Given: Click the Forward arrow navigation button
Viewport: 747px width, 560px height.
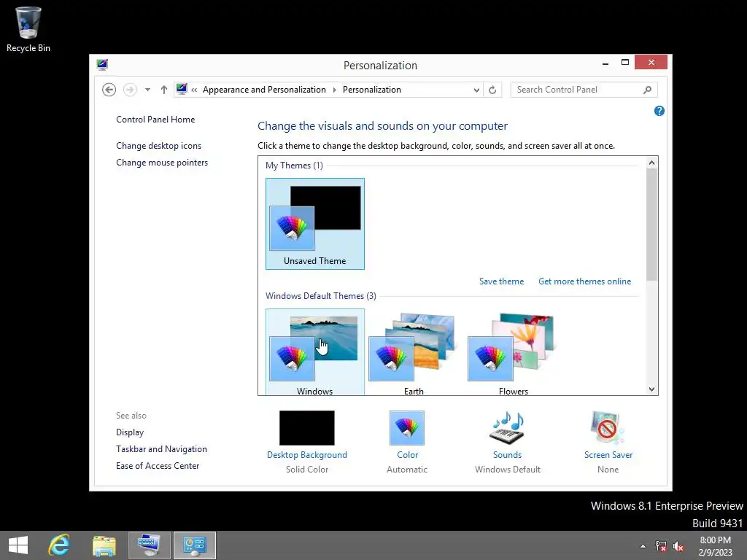Looking at the screenshot, I should (x=130, y=90).
